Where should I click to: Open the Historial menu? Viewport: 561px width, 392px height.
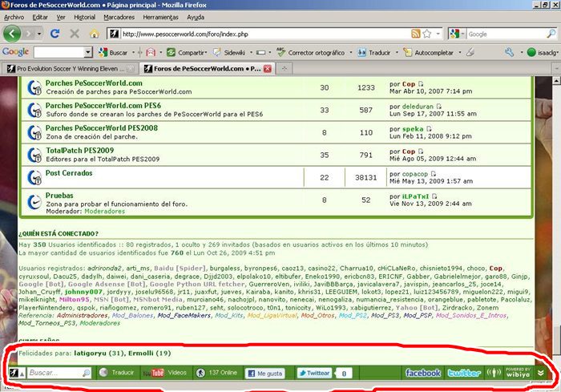pyautogui.click(x=84, y=17)
